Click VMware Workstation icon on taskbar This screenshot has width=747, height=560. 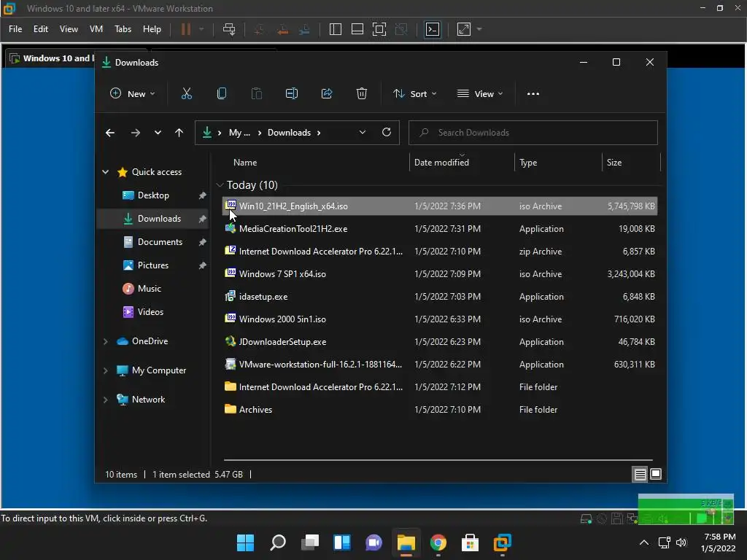502,542
